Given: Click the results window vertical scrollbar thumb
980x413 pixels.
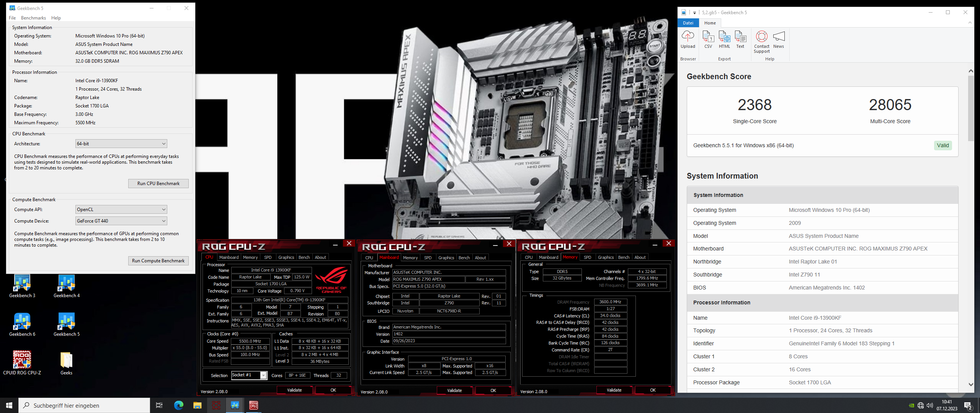Looking at the screenshot, I should (970, 108).
